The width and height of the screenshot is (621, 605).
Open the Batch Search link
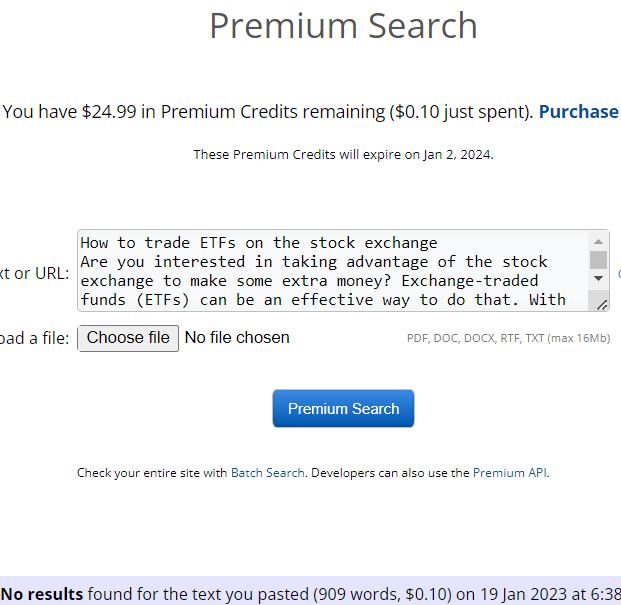point(267,473)
